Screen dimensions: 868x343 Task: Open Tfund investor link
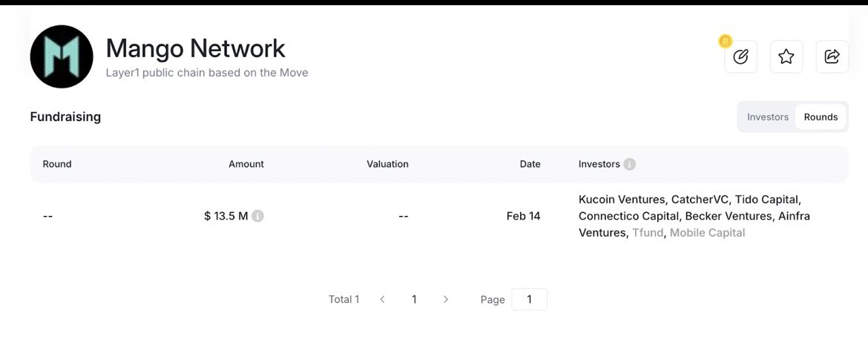(648, 232)
